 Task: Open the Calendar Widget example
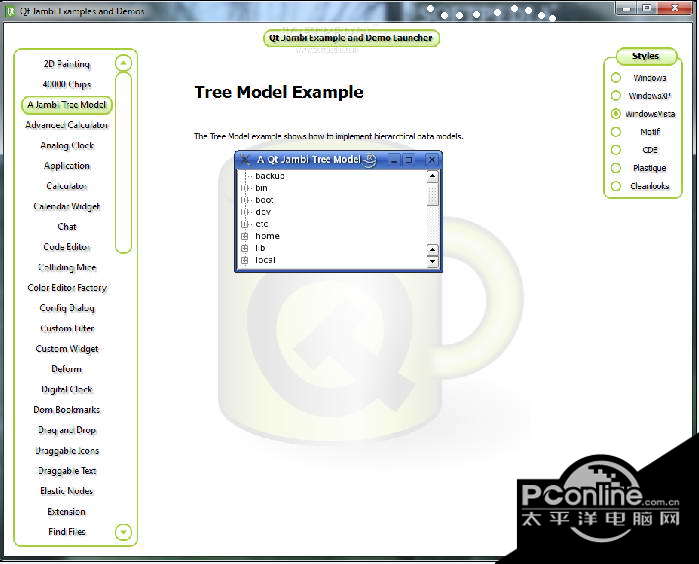pos(67,206)
